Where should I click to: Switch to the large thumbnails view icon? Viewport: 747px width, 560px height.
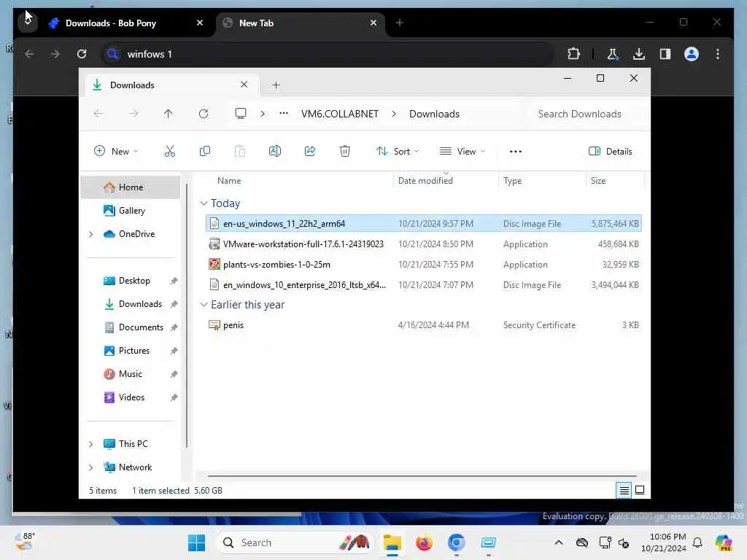tap(640, 490)
